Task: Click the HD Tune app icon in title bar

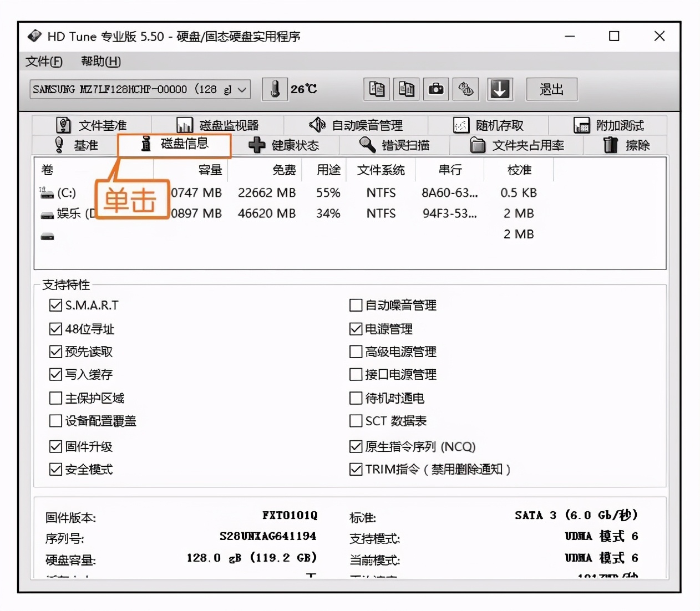Action: [x=34, y=36]
